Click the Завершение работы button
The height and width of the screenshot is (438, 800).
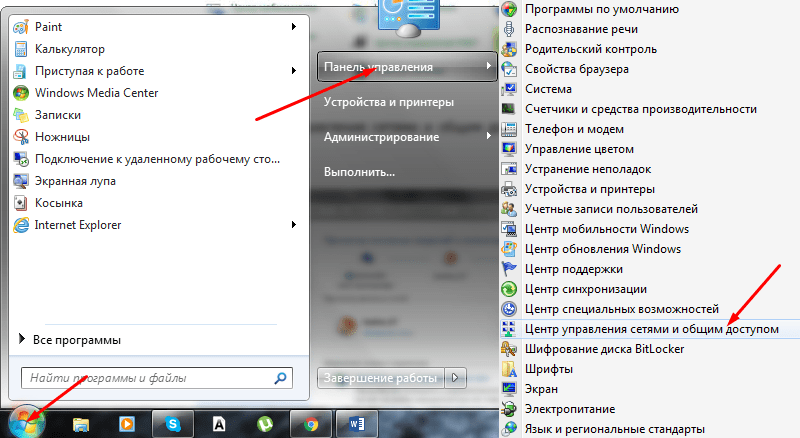381,378
